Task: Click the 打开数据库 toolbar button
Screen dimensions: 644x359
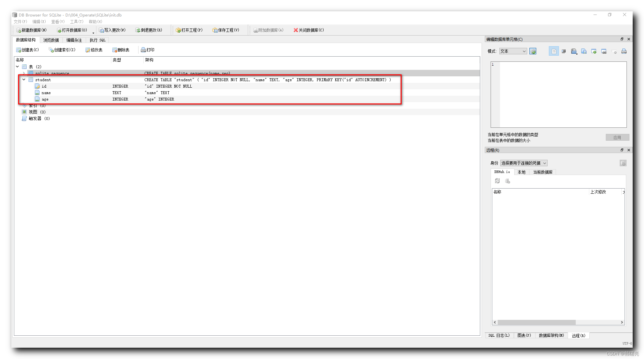Action: click(72, 30)
